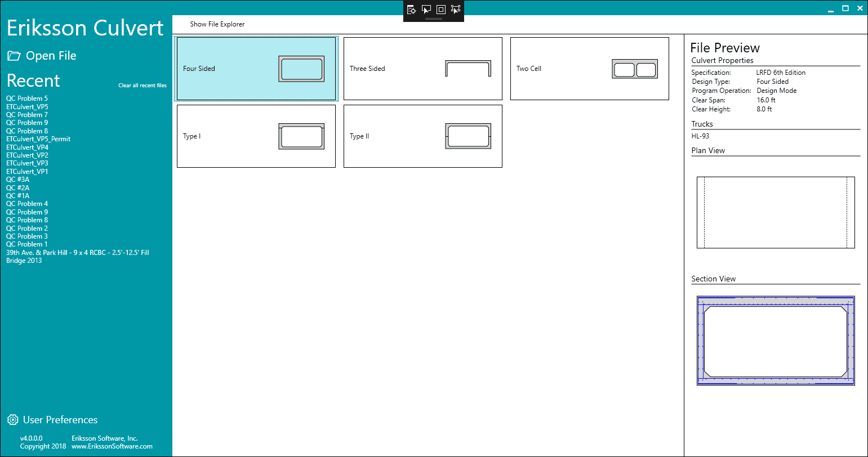868x457 pixels.
Task: Enable element selection in debug toolbar
Action: coord(426,10)
